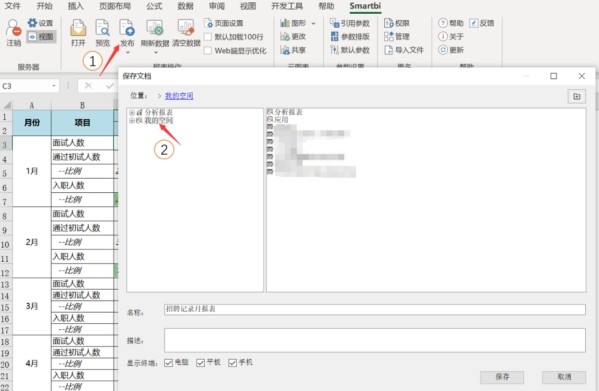The height and width of the screenshot is (391, 599).
Task: Open 权限 permissions
Action: click(x=397, y=23)
